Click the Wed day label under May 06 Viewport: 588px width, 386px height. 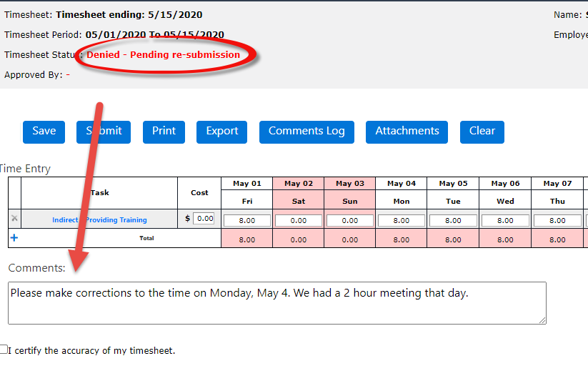(505, 201)
